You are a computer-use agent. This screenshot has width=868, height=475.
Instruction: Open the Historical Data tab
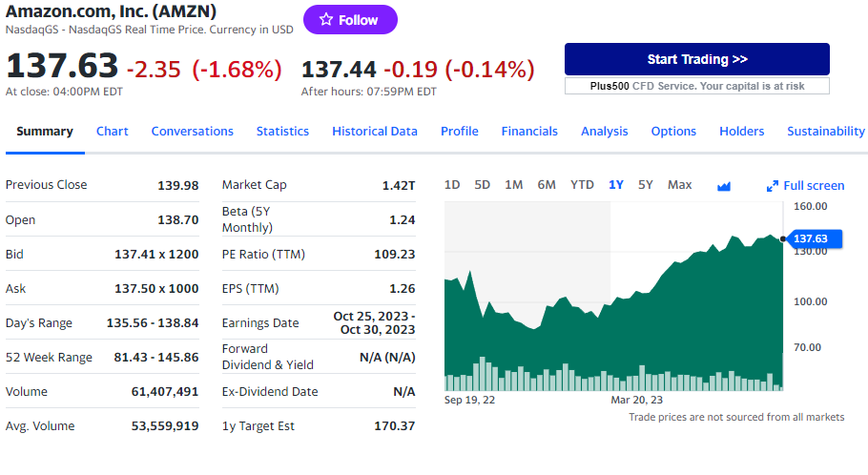[x=375, y=132]
